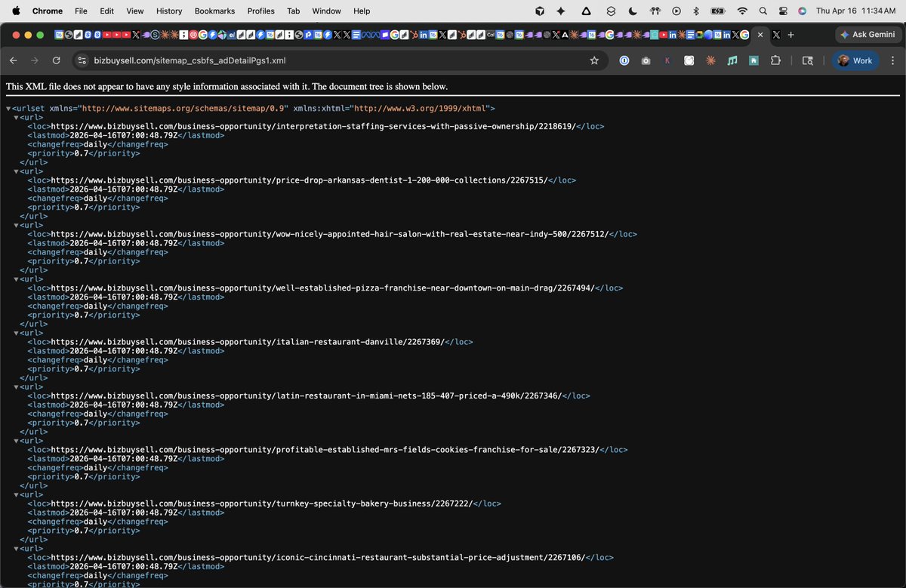Open the 1Password extension
Viewport: 906px width, 588px height.
[624, 60]
